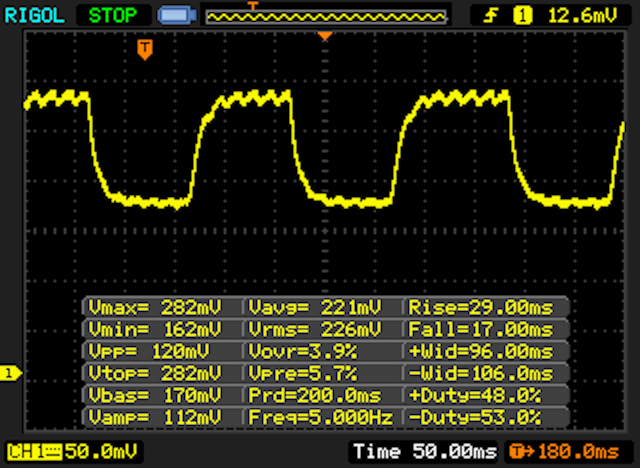Click the +Duty=48.0% measurement
The width and height of the screenshot is (640, 468).
click(475, 395)
